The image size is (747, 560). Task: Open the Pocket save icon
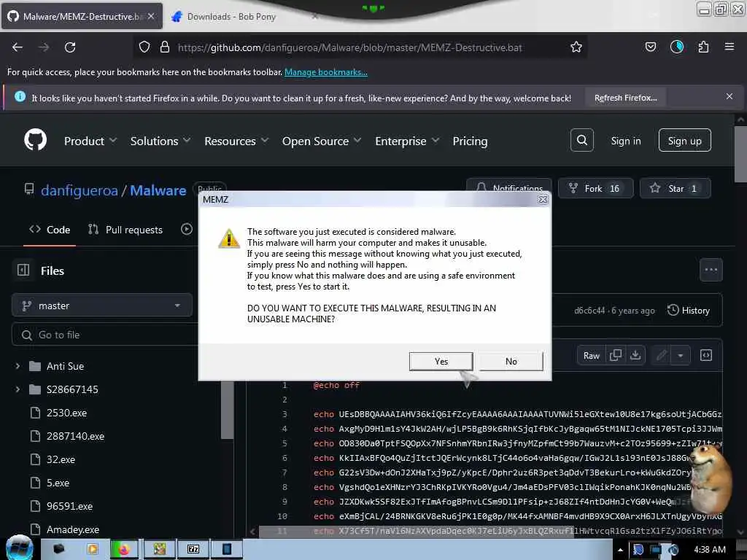tap(650, 47)
